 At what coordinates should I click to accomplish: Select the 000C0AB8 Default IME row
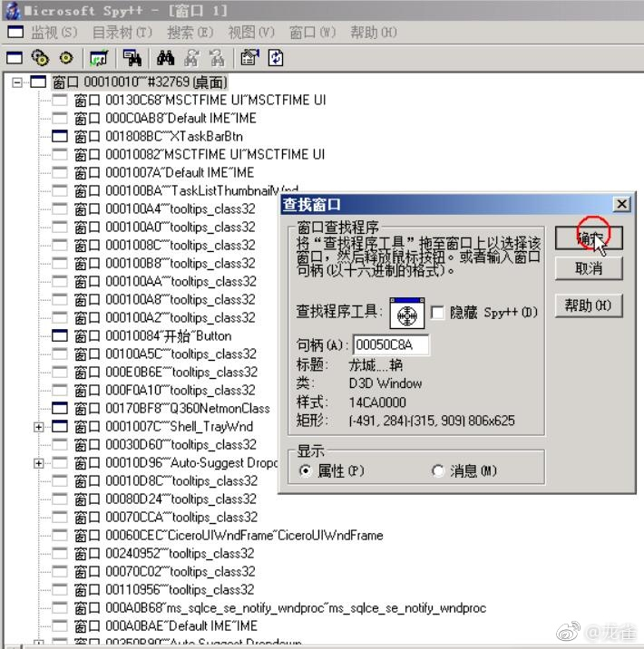(165, 118)
